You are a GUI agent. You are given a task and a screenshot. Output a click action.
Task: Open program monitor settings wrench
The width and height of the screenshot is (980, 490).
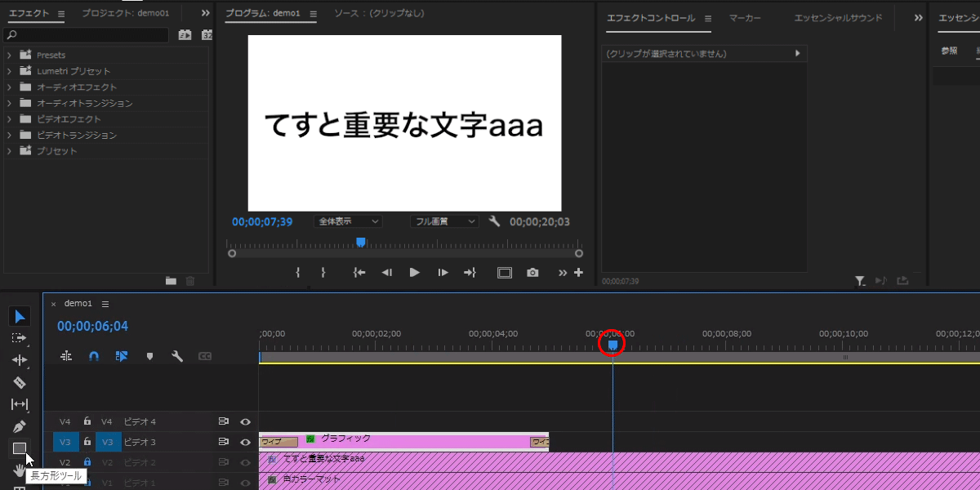click(494, 221)
